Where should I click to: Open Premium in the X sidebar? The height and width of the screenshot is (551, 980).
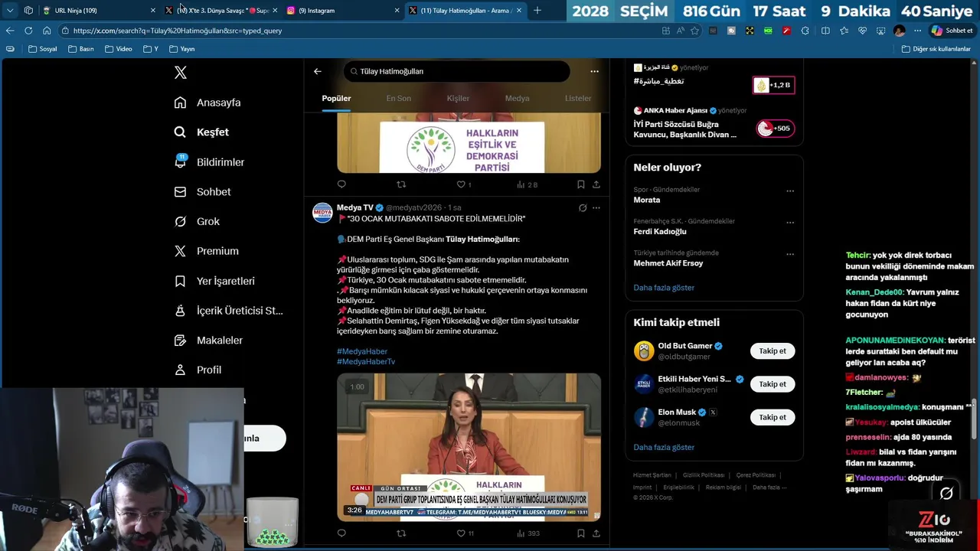coord(206,251)
